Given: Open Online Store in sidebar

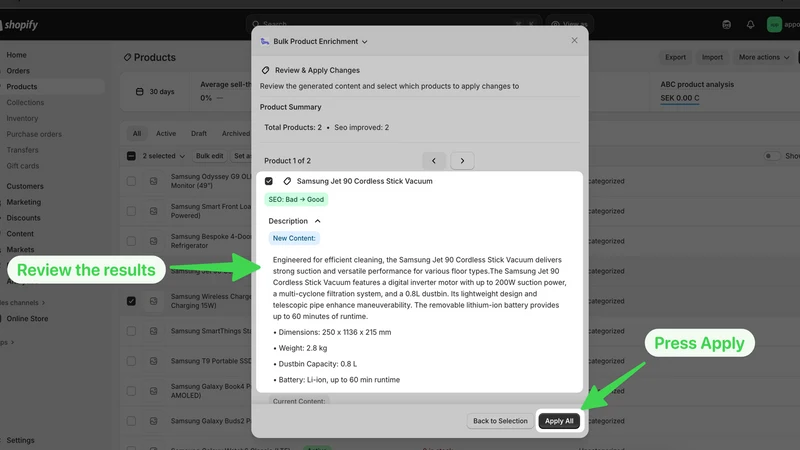Looking at the screenshot, I should click(27, 318).
